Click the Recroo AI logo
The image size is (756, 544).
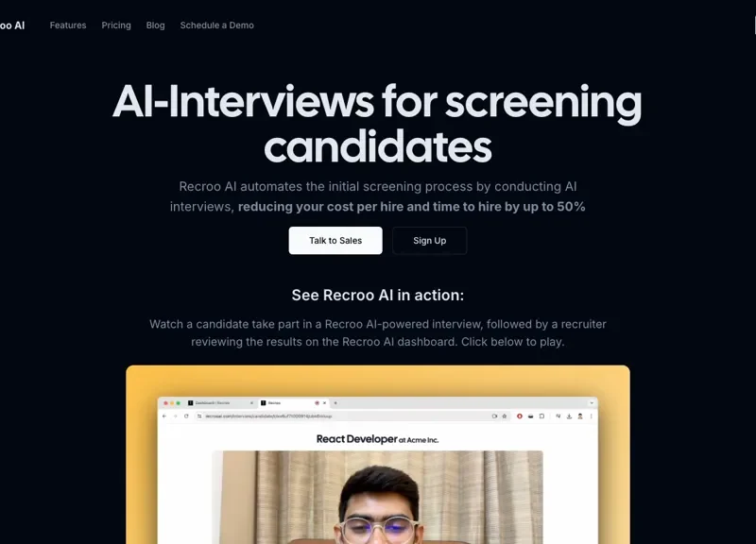12,25
